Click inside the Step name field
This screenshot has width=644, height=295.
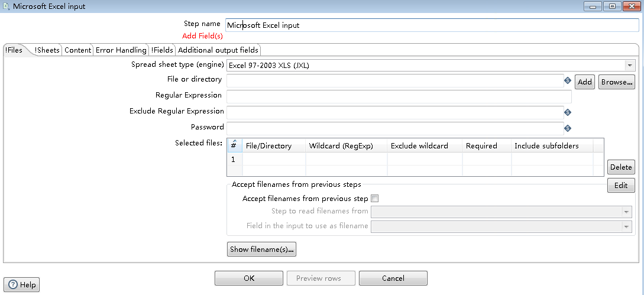(432, 25)
